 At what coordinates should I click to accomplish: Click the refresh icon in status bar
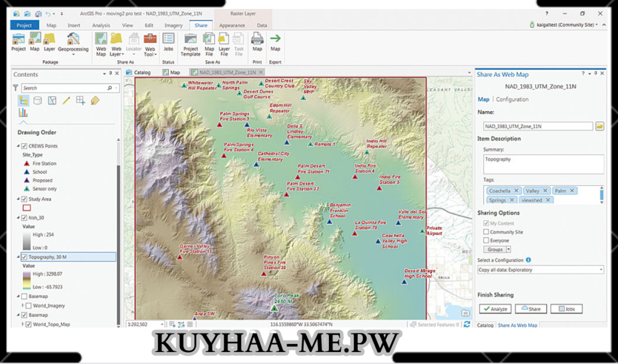(467, 324)
